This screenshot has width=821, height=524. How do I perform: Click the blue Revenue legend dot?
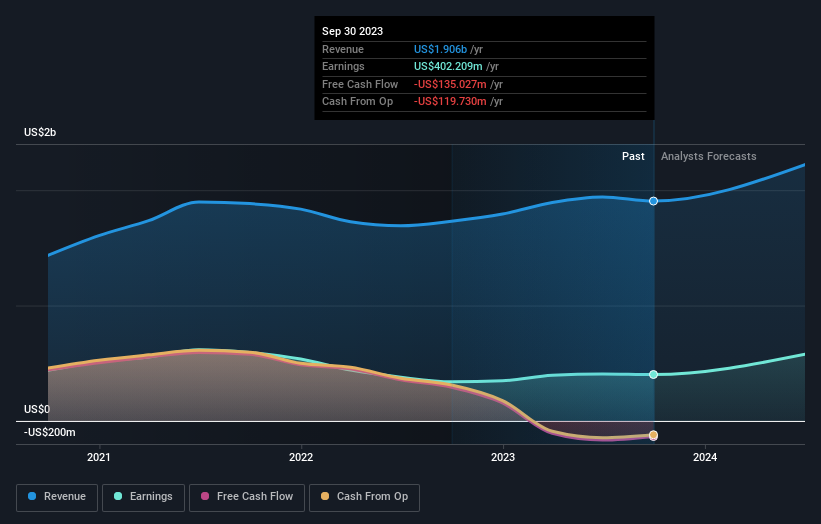coord(32,496)
